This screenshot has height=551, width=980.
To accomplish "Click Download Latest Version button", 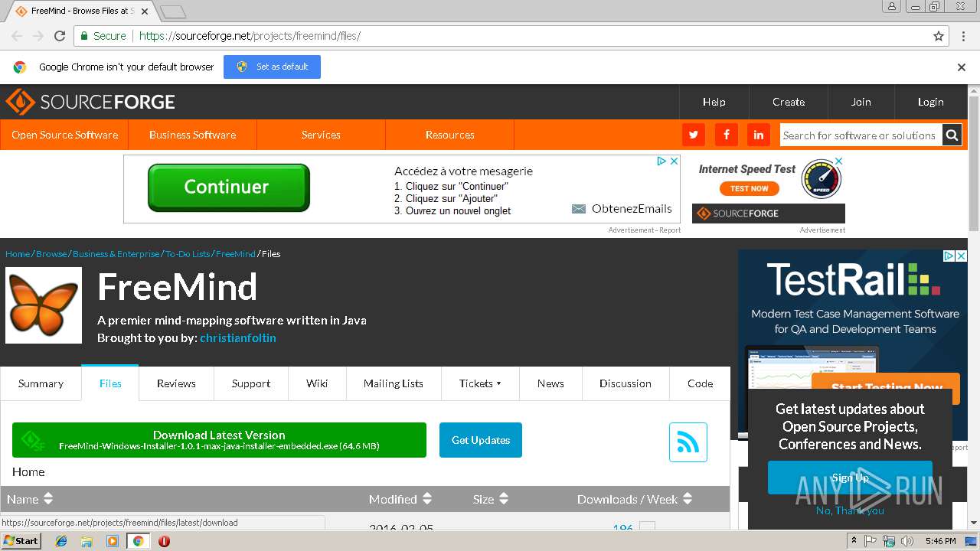I will (x=219, y=440).
